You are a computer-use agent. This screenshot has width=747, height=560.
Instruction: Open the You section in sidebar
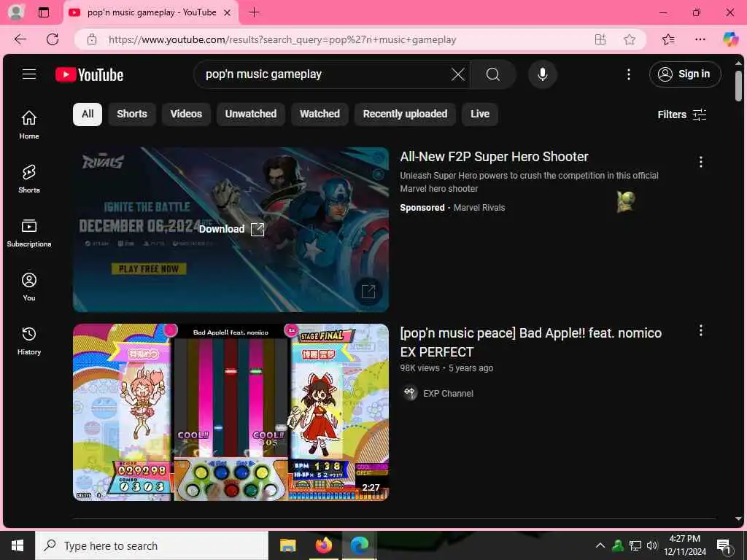(x=29, y=287)
